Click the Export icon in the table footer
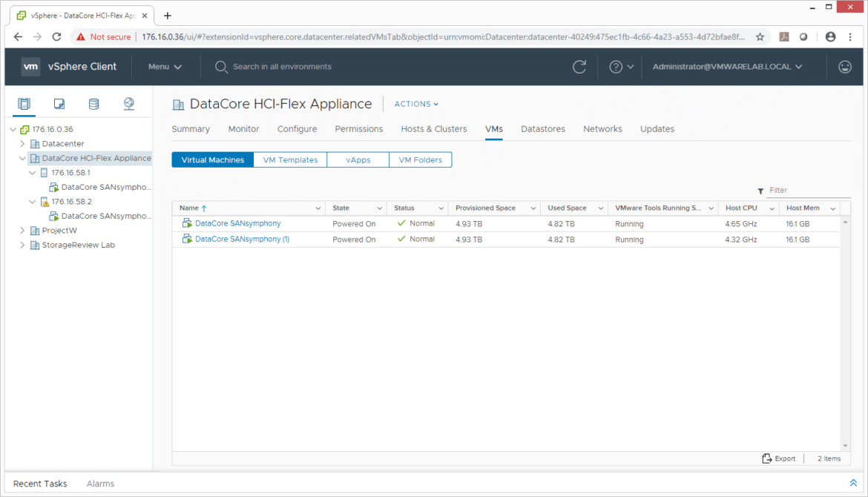The height and width of the screenshot is (497, 868). point(766,458)
